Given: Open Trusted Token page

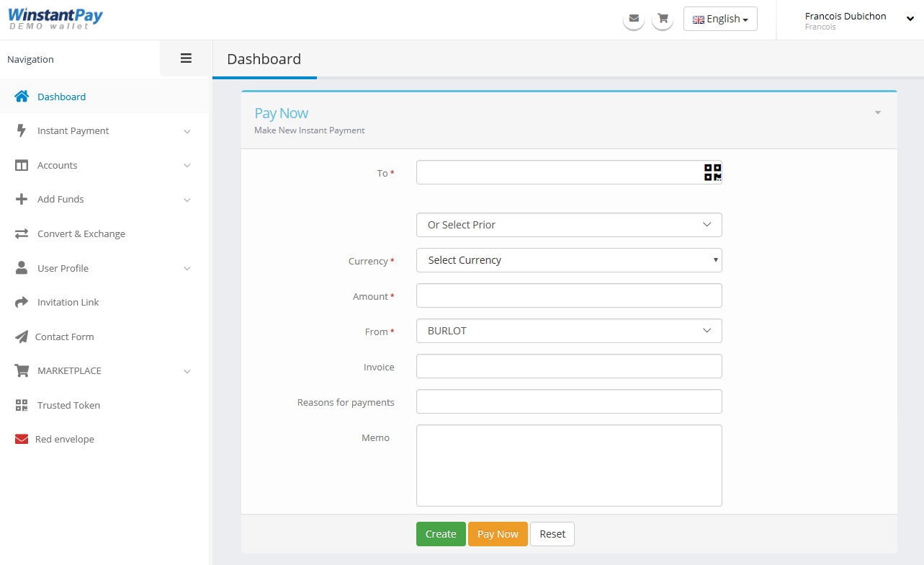Looking at the screenshot, I should pos(104,405).
